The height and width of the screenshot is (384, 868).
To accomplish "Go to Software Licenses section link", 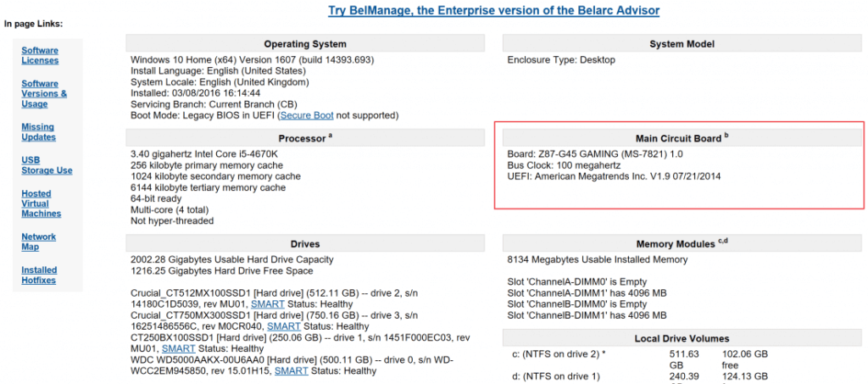I will coord(40,56).
